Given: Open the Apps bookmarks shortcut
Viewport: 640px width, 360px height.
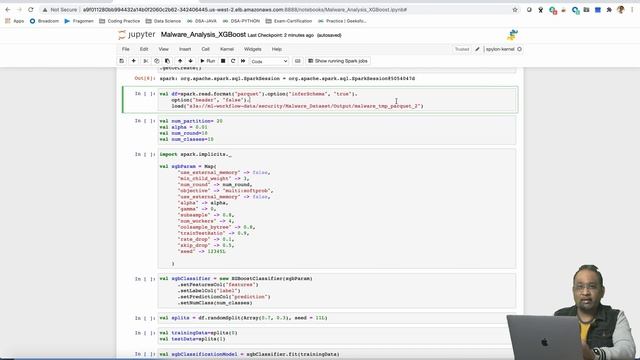Looking at the screenshot, I should click(x=15, y=21).
